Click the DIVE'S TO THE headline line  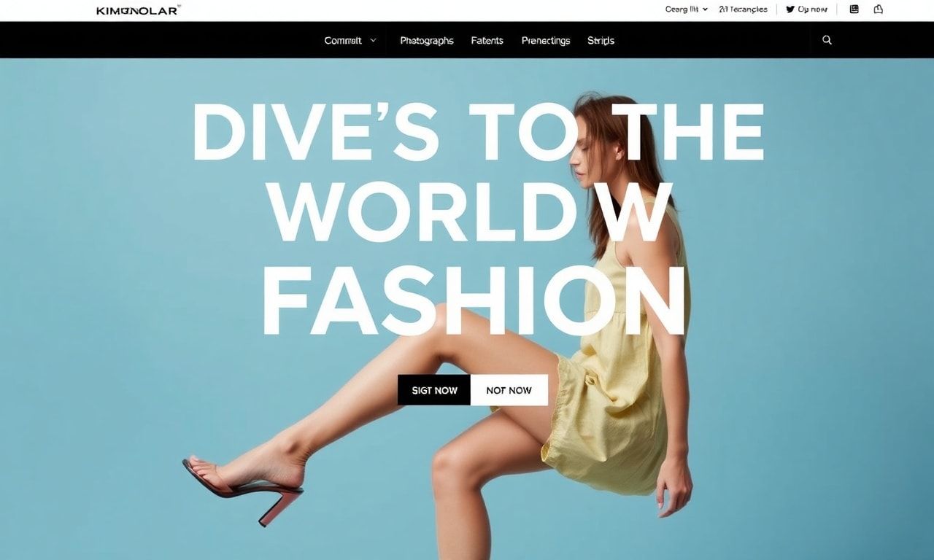tap(478, 132)
